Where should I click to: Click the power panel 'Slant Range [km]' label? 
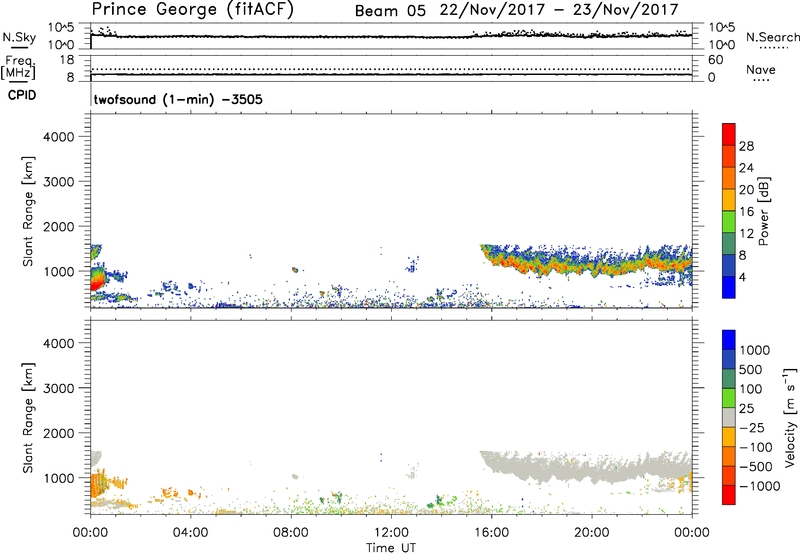click(28, 212)
